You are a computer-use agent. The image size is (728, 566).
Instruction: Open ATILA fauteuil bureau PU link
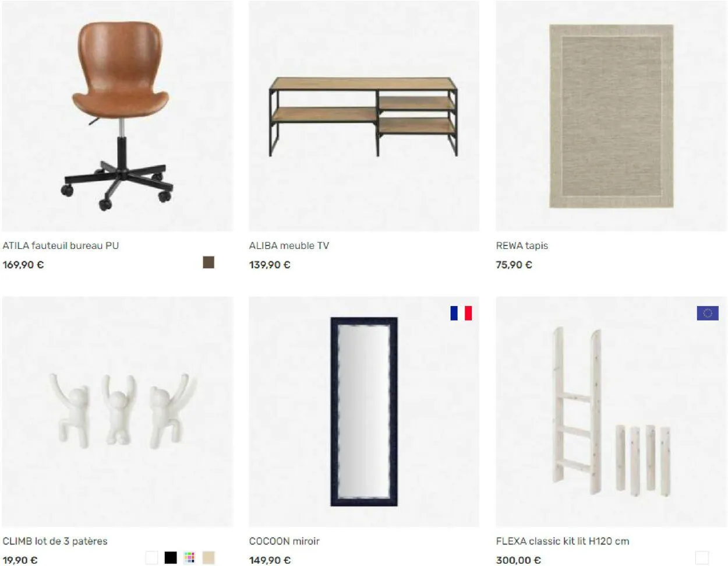pyautogui.click(x=61, y=245)
